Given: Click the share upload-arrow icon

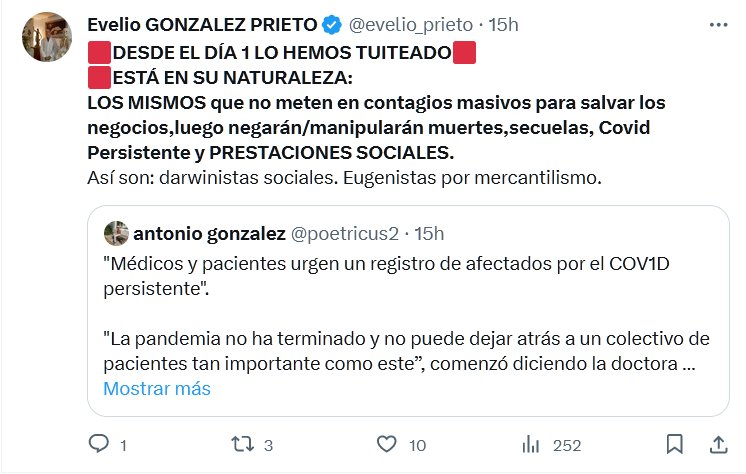Looking at the screenshot, I should (x=717, y=443).
